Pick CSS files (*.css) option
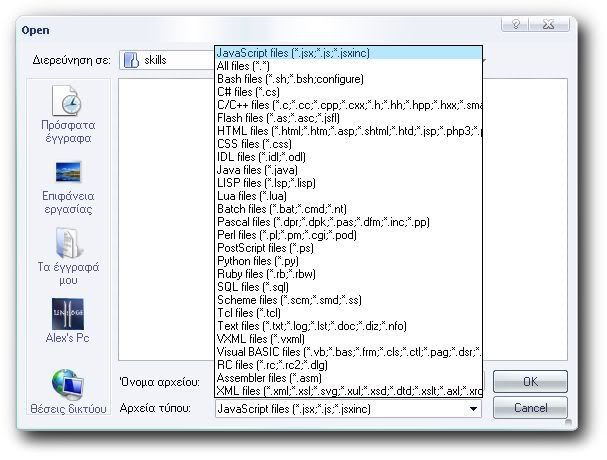This screenshot has height=460, width=607. coord(348,144)
